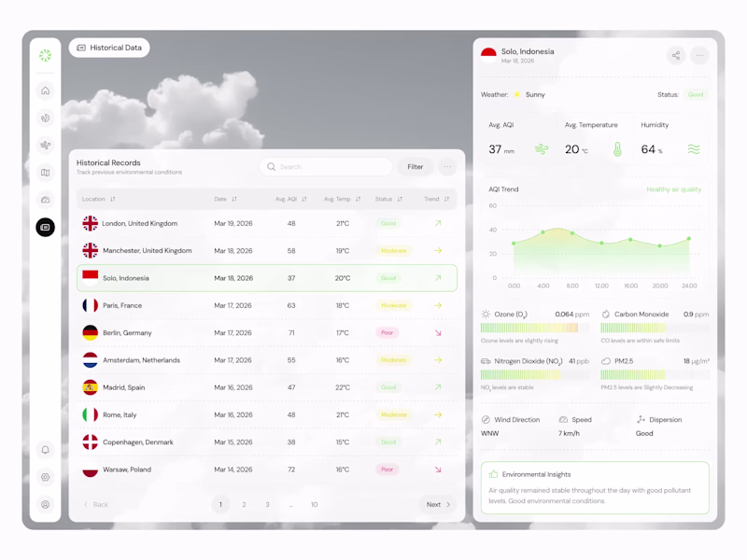
Task: Go to page 3
Action: click(x=267, y=504)
